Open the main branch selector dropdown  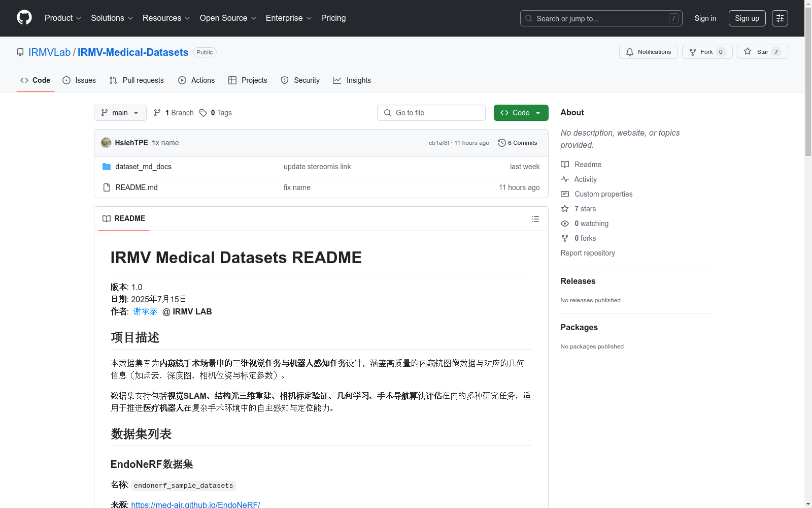pos(120,113)
